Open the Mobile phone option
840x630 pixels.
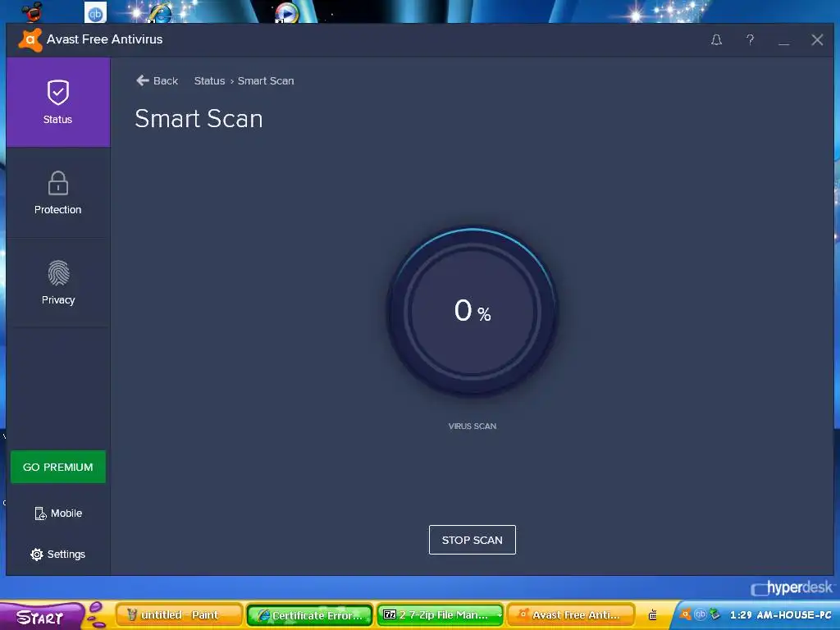point(58,514)
